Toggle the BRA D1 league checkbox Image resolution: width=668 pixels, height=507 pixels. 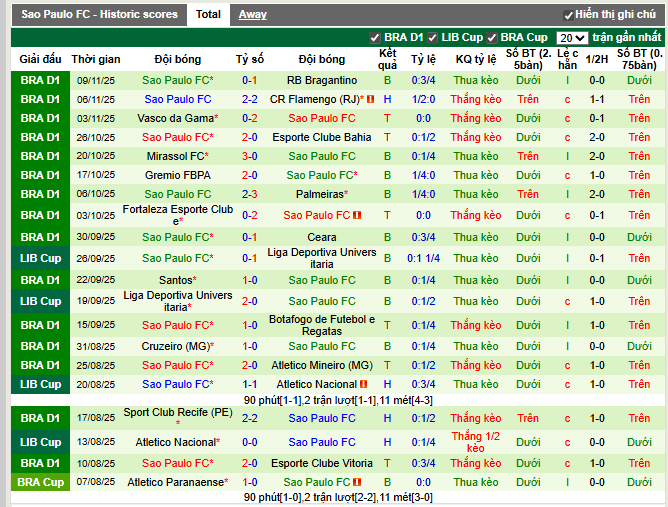click(x=374, y=38)
